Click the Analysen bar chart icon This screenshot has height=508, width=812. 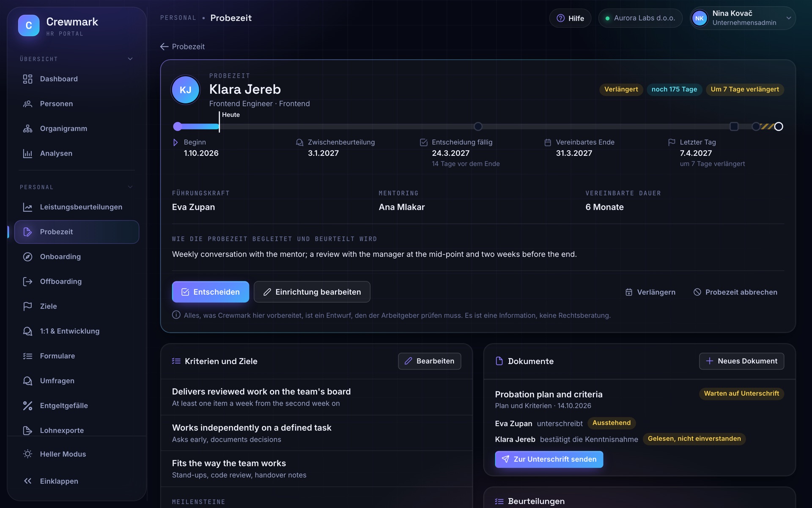pyautogui.click(x=27, y=154)
